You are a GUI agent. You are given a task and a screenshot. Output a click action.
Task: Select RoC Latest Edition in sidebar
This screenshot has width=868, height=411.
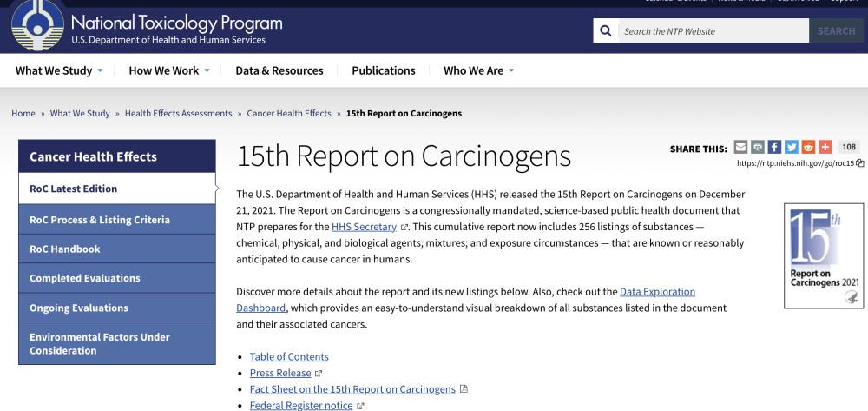117,189
